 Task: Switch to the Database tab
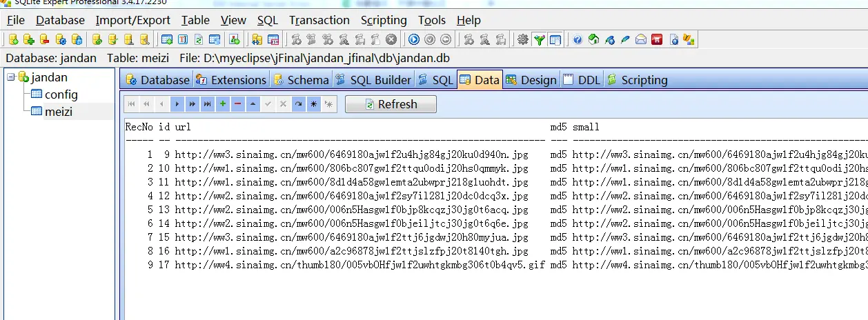pyautogui.click(x=157, y=80)
